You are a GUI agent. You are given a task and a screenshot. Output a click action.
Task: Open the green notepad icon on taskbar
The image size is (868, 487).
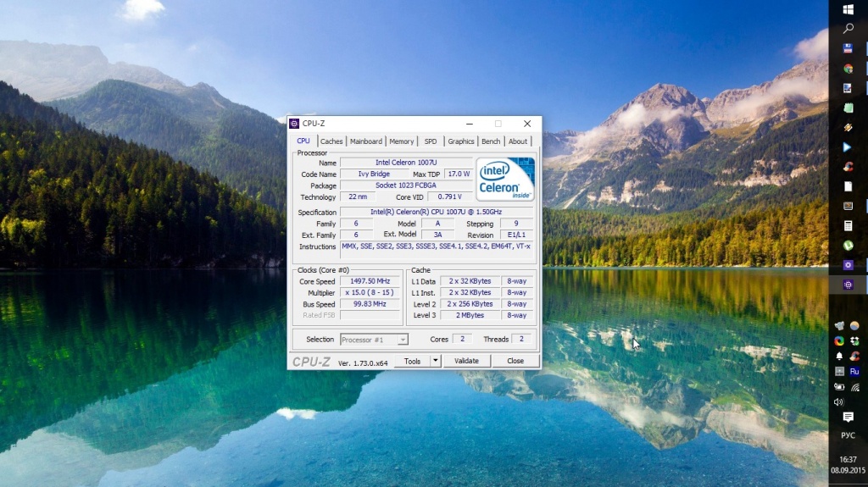[x=848, y=108]
